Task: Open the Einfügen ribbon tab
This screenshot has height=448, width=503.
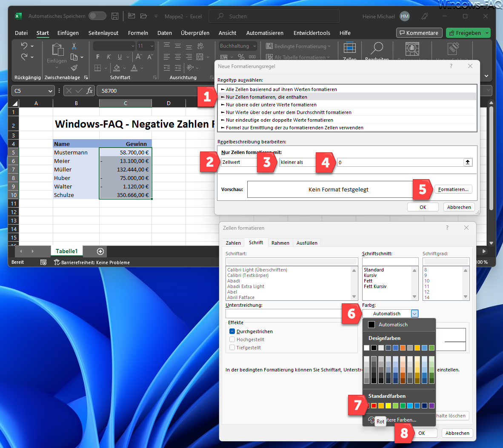Action: click(x=68, y=33)
